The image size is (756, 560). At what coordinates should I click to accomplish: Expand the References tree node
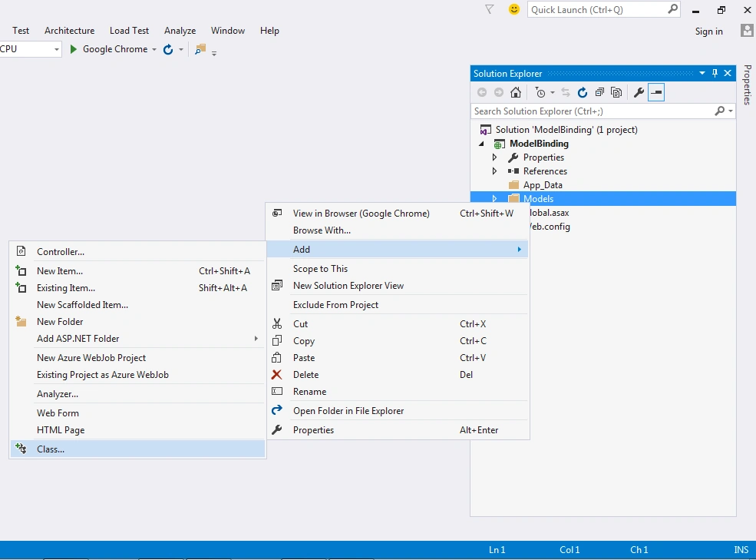tap(494, 171)
